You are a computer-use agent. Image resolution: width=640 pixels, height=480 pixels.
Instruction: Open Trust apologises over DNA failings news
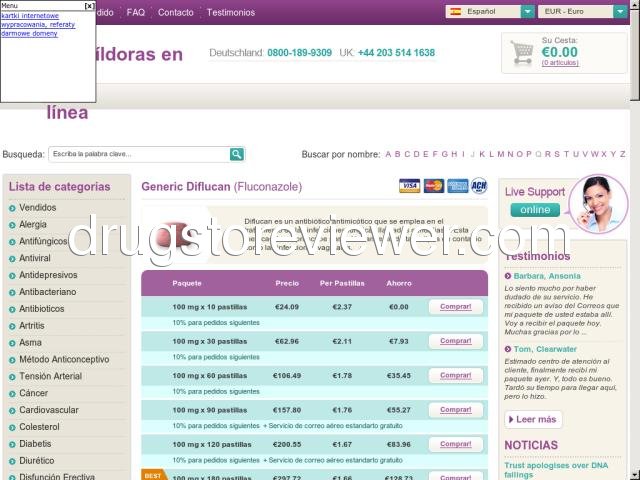point(556,470)
